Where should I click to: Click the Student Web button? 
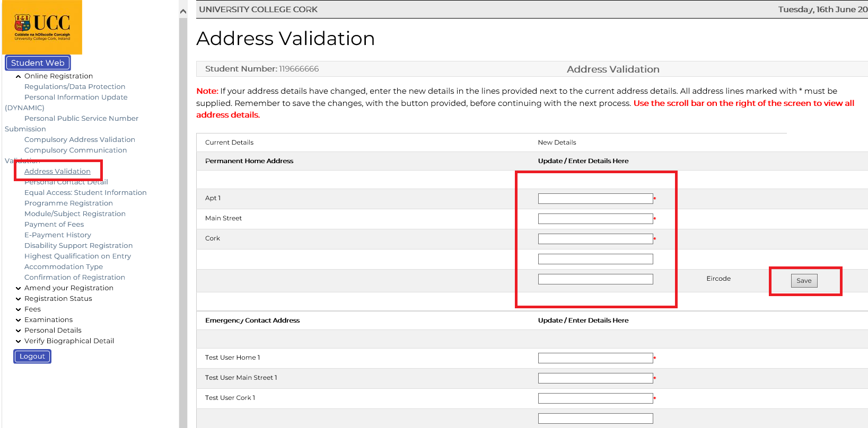pyautogui.click(x=38, y=63)
